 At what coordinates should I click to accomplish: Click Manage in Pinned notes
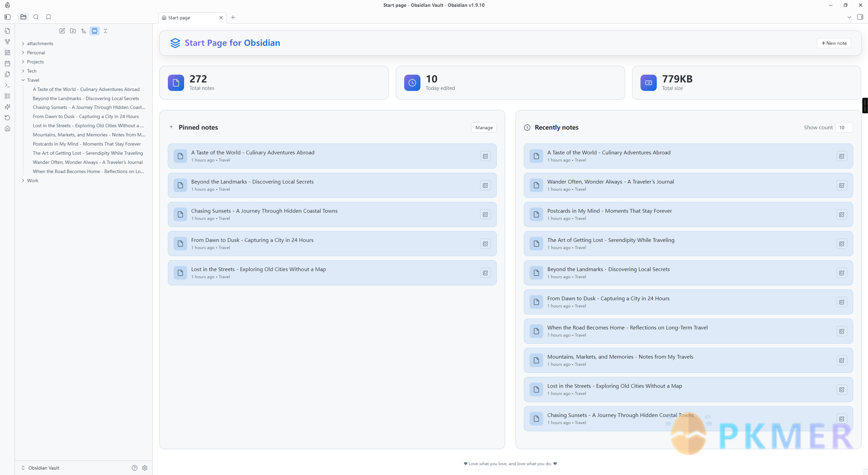(x=484, y=128)
